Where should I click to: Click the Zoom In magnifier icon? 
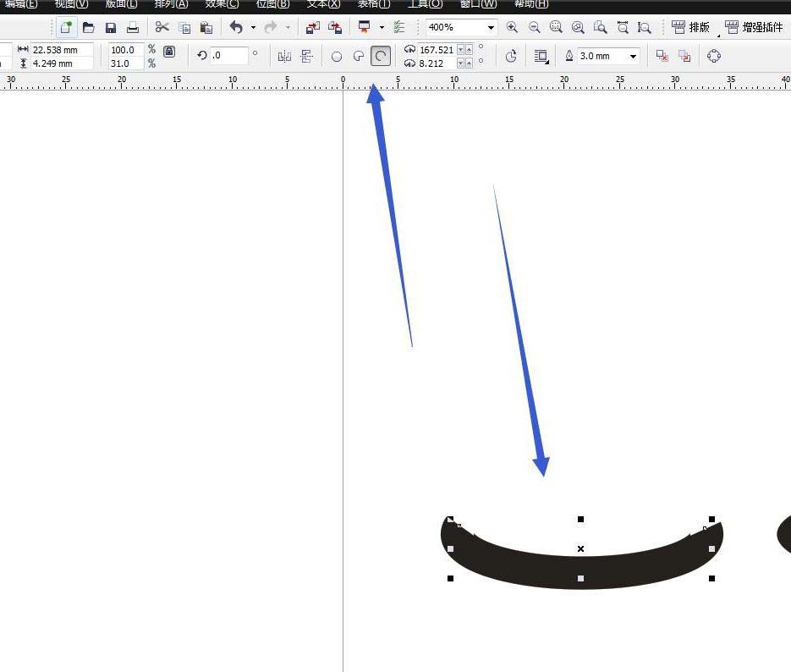(x=512, y=28)
